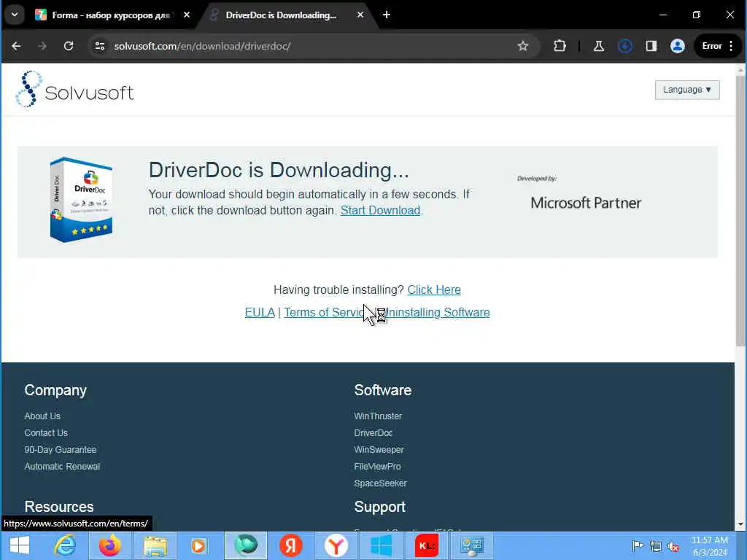Open Action Center flag in tray

coord(638,545)
